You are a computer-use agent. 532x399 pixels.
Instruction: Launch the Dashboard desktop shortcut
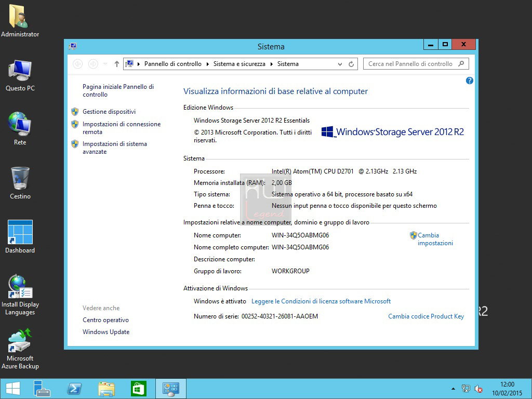click(x=20, y=237)
